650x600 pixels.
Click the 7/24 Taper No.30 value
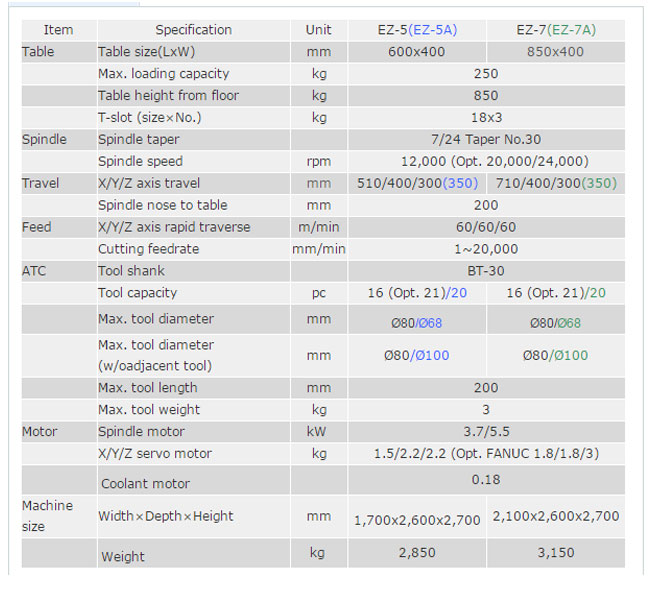[486, 140]
